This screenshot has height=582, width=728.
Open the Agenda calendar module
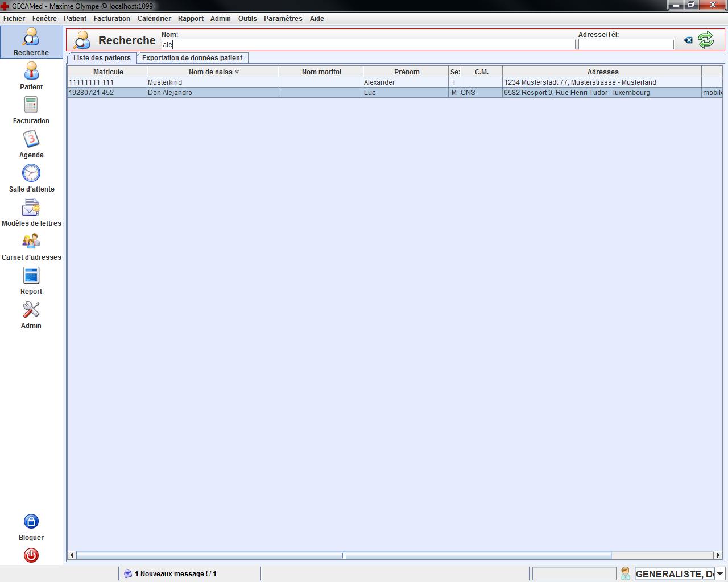click(31, 140)
